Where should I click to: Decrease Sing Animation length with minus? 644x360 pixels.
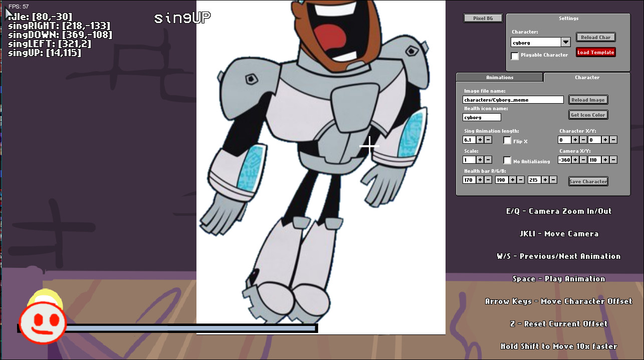(488, 140)
